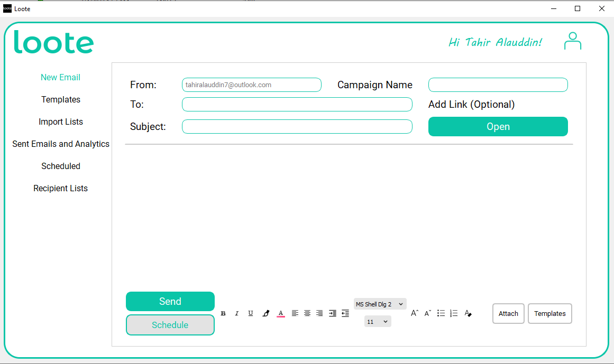Click the Send button
The width and height of the screenshot is (614, 364).
[170, 302]
